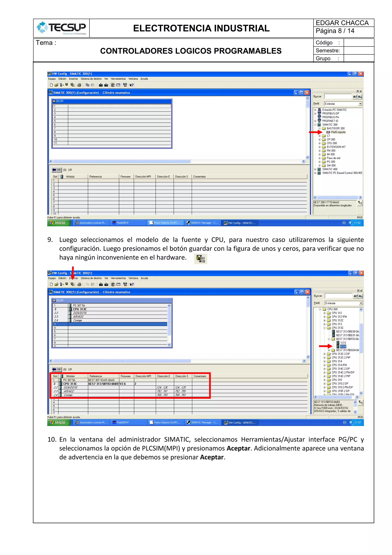This screenshot has height=555, width=392.
Task: Open Ayuda menu in 17:07 window
Action: (145, 278)
